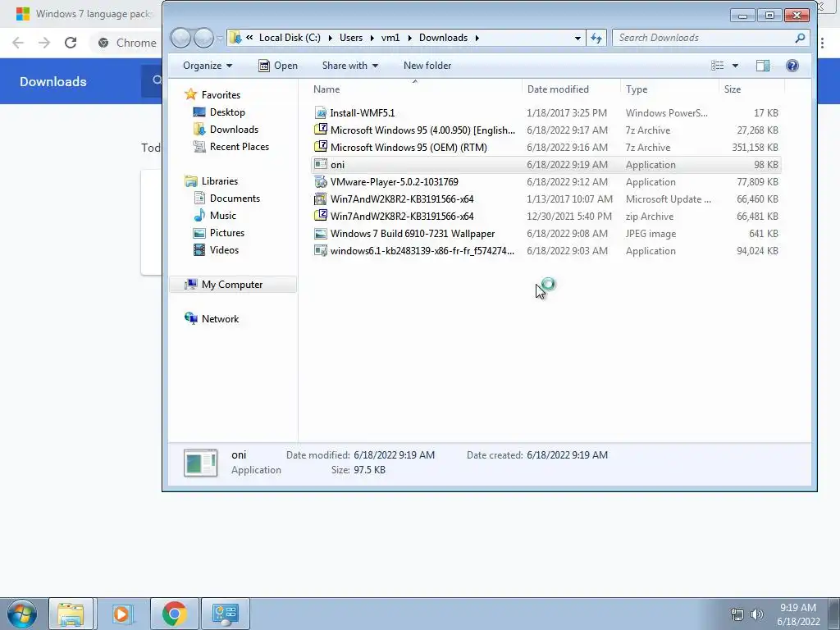Select Windows 7 Build 6910-7231 Wallpaper image
840x630 pixels.
tap(546, 234)
